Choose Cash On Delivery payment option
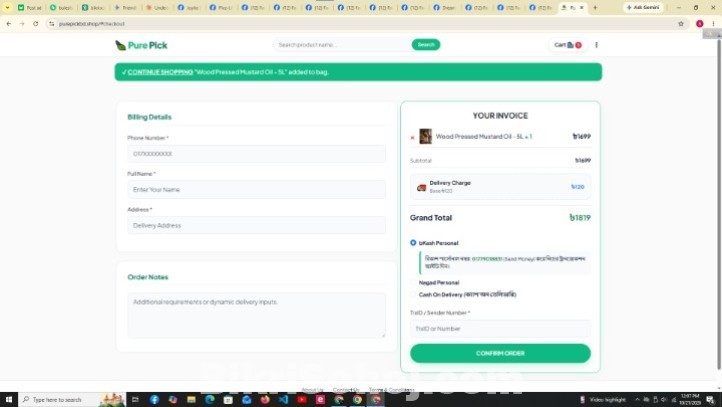722x407 pixels. coord(413,294)
